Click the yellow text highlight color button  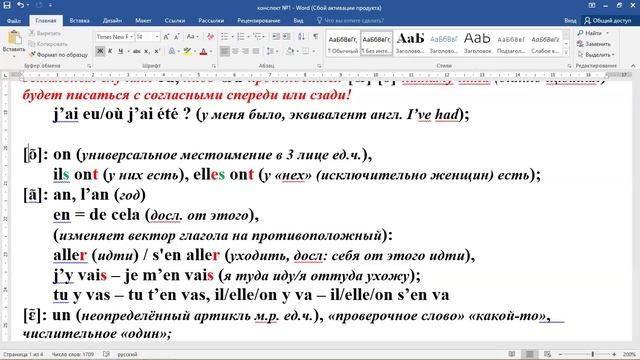pos(187,51)
